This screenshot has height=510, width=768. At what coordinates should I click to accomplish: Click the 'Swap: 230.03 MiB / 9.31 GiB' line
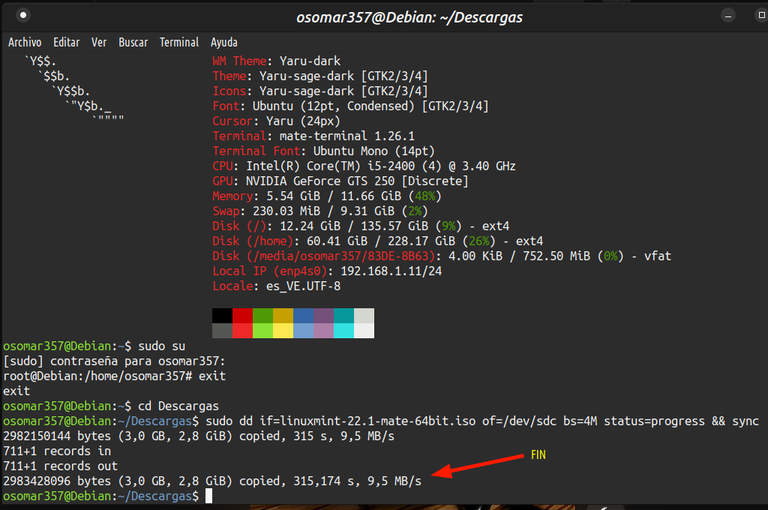point(320,211)
